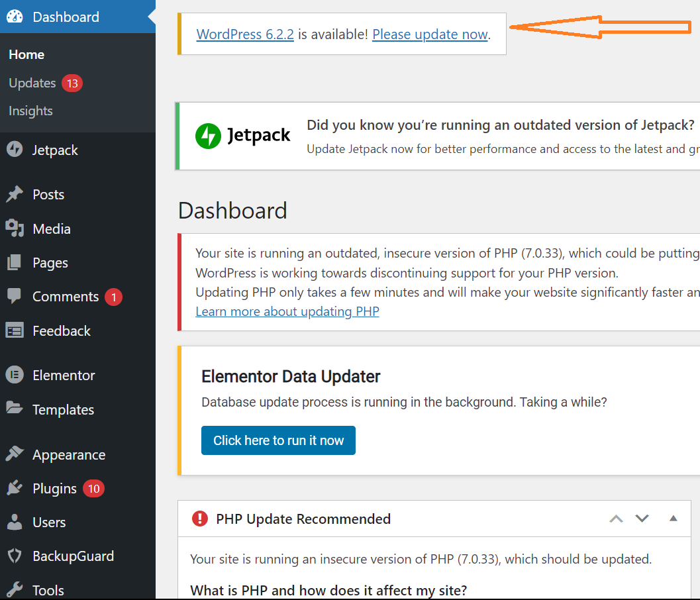
Task: Move PHP Update widget up
Action: (616, 519)
